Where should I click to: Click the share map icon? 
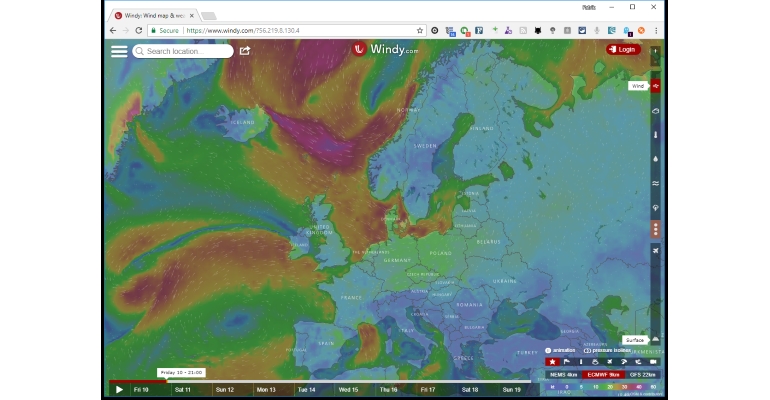pos(245,51)
